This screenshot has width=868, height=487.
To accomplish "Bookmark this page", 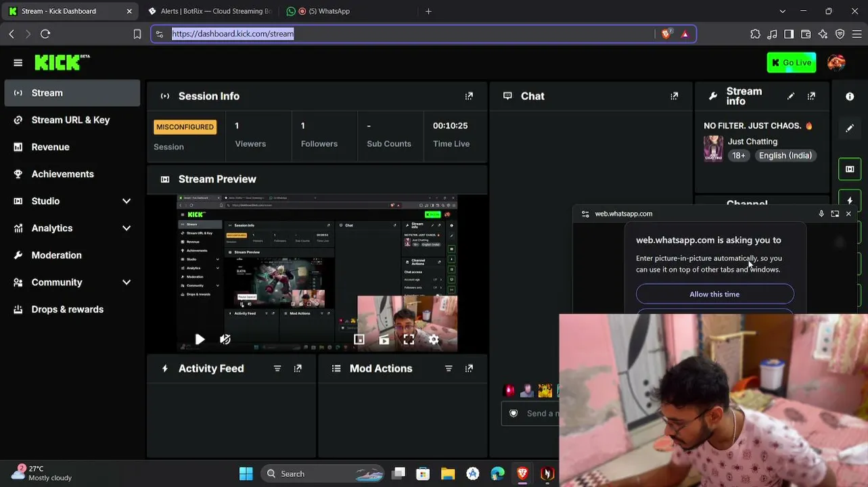I will [137, 34].
